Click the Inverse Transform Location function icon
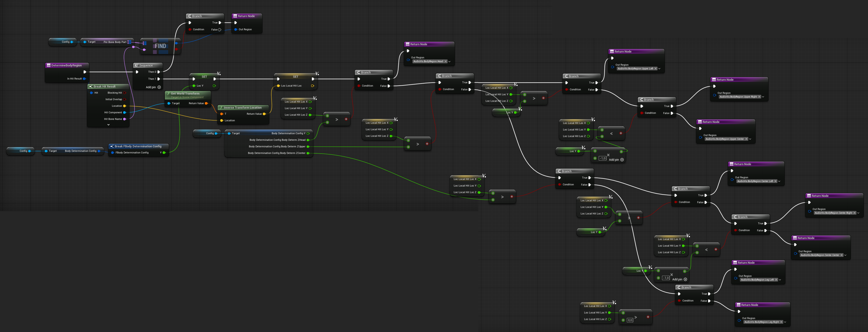868x332 pixels. tap(221, 107)
